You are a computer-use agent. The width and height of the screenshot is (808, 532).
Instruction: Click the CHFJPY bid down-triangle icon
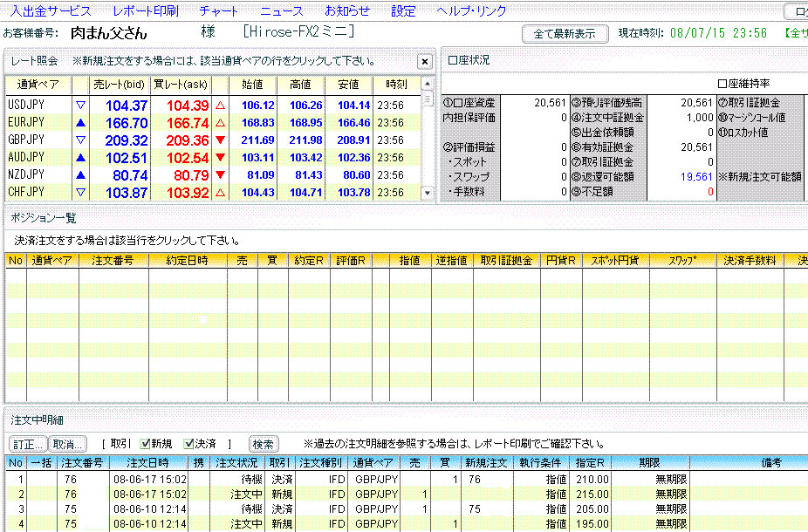point(80,193)
